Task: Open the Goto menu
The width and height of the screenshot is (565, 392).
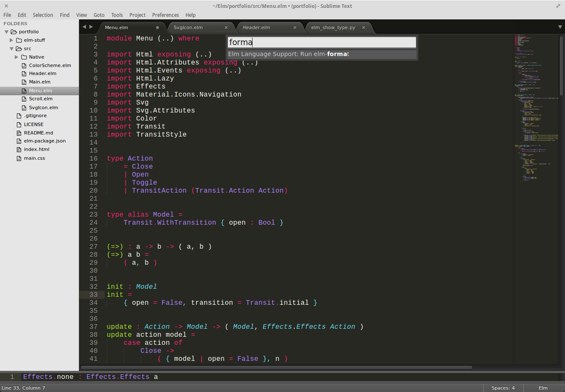Action: [99, 15]
